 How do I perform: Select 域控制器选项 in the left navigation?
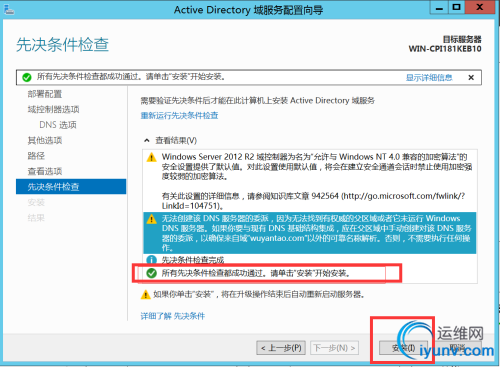click(53, 109)
